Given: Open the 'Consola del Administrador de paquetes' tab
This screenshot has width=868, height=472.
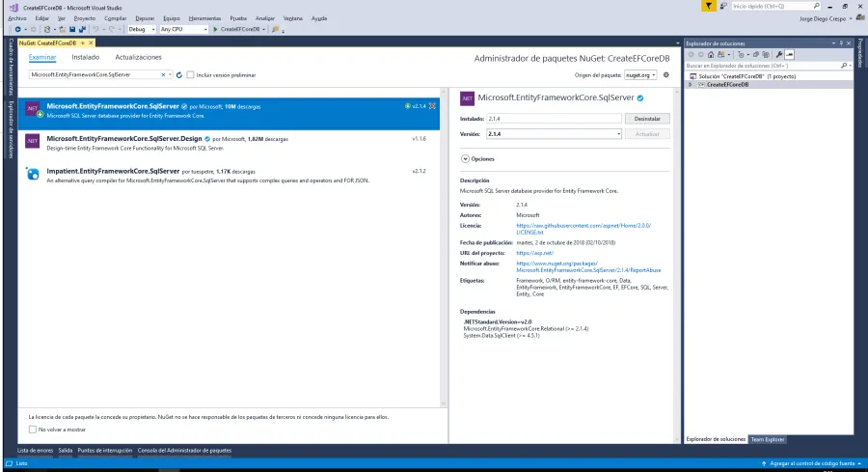Looking at the screenshot, I should [184, 451].
